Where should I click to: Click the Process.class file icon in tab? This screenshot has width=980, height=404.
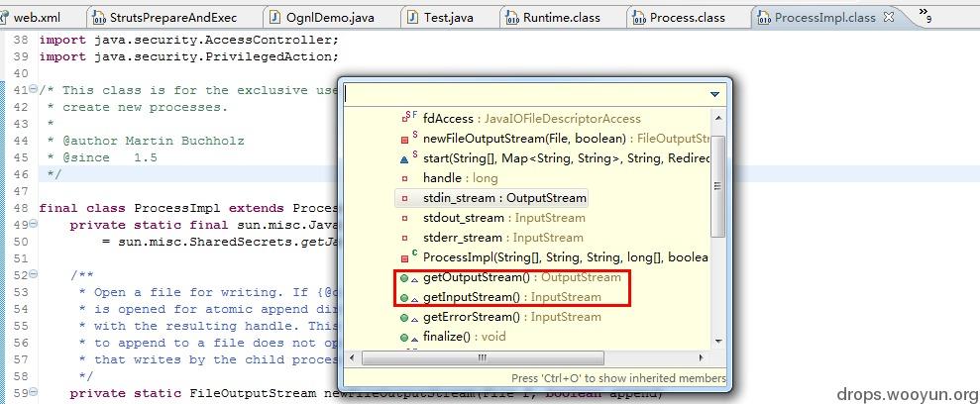(x=637, y=18)
